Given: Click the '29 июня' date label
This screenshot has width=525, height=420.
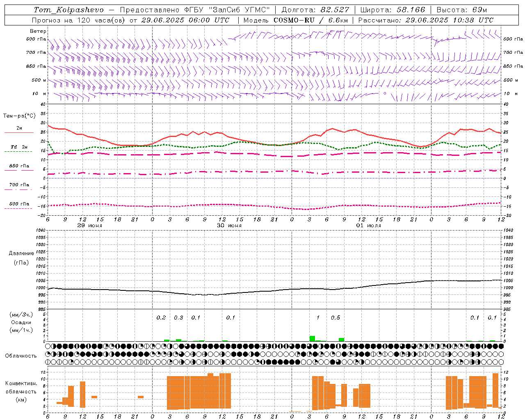Looking at the screenshot, I should [89, 225].
